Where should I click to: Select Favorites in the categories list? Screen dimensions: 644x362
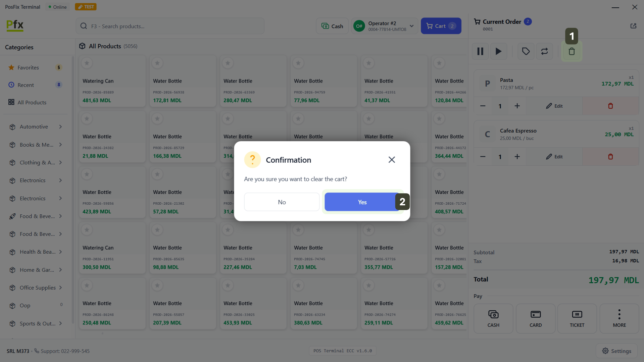click(x=28, y=67)
